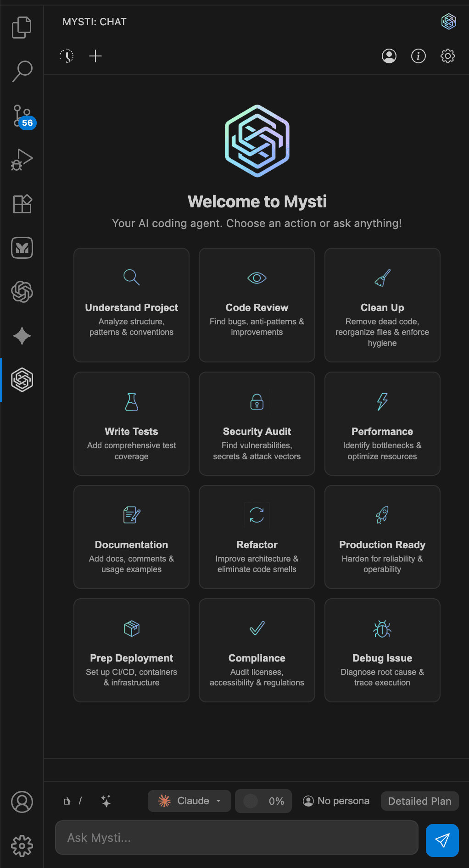Click the sparkle enhance prompt icon
The image size is (469, 868).
pos(106,801)
